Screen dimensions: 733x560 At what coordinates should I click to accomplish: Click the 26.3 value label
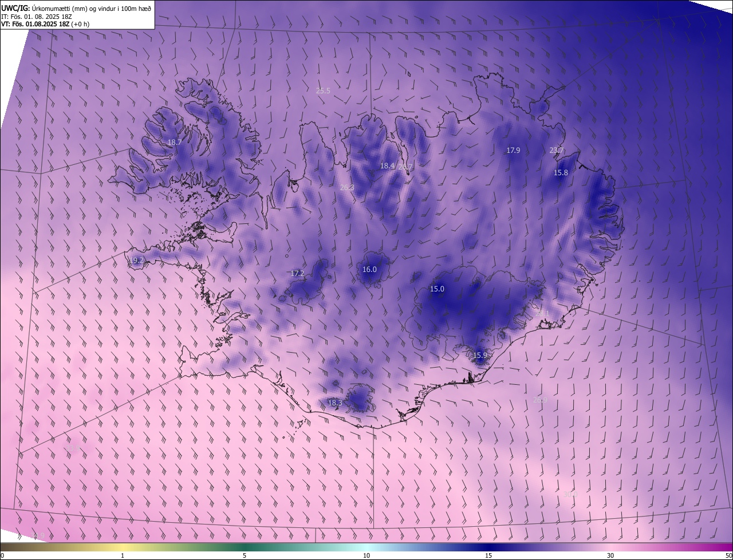click(347, 187)
